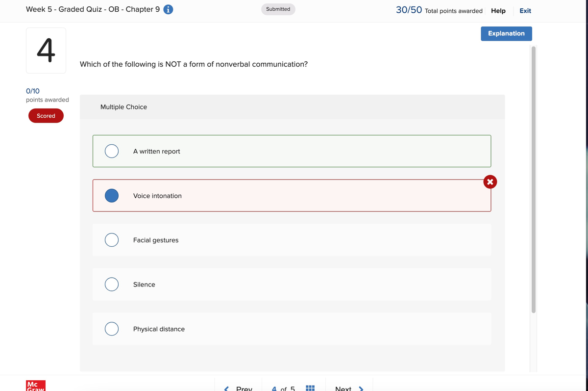The image size is (588, 391).
Task: Open the question grid navigator icon
Action: [310, 388]
